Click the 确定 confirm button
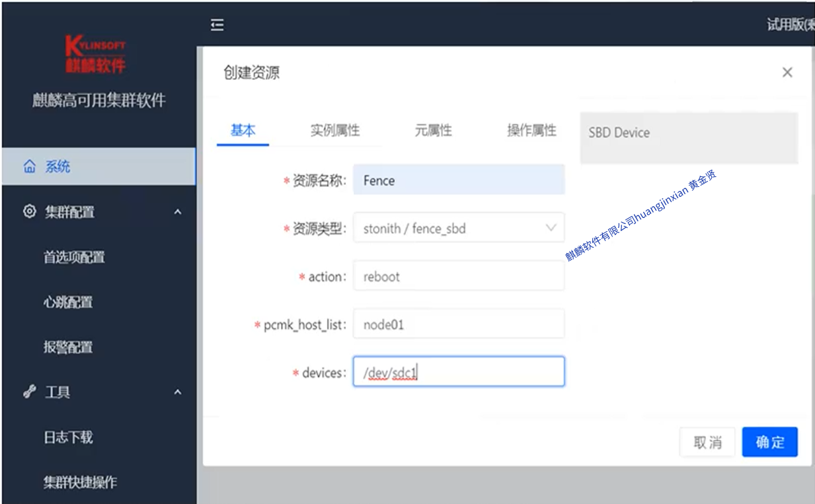 point(769,441)
